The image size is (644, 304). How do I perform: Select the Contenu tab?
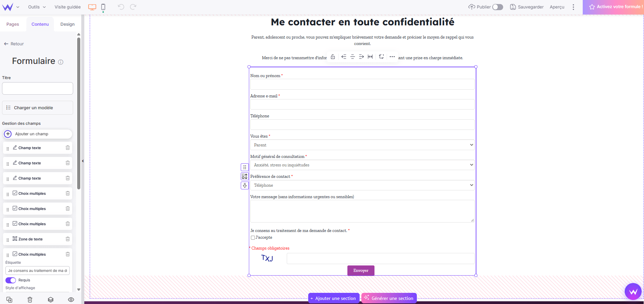pos(40,24)
